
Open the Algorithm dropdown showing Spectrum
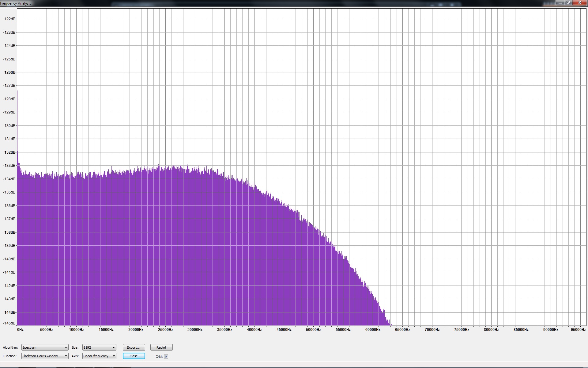click(x=45, y=347)
